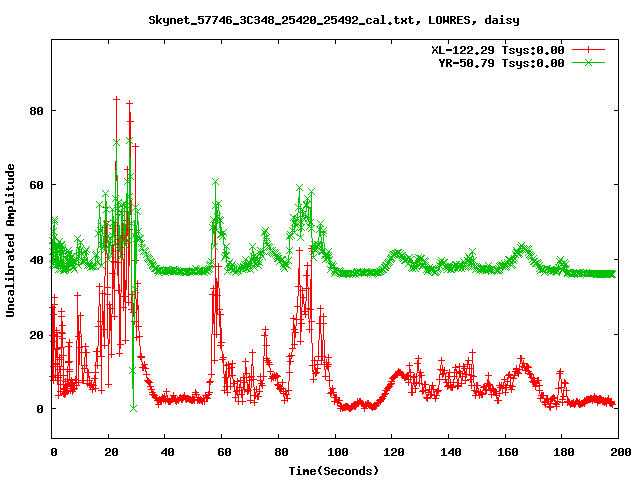Click x-axis tick label 80
This screenshot has height=480, width=640.
[281, 452]
